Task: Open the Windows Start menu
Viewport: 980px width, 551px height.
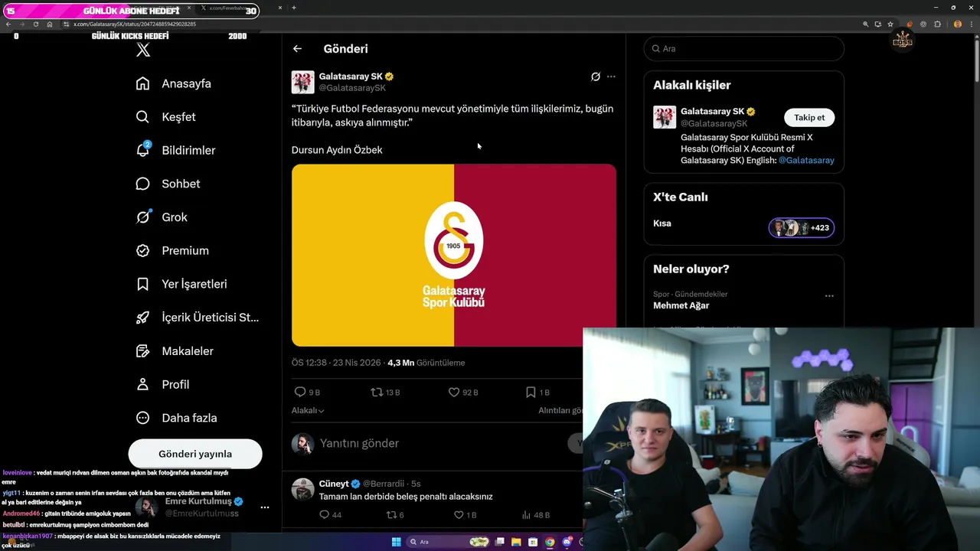Action: tap(396, 542)
